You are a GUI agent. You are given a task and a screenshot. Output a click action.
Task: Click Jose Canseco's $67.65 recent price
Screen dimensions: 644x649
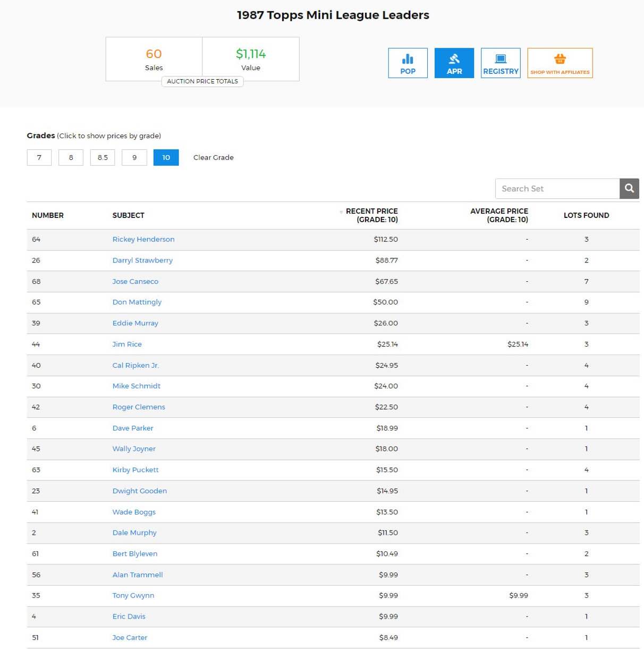click(386, 281)
